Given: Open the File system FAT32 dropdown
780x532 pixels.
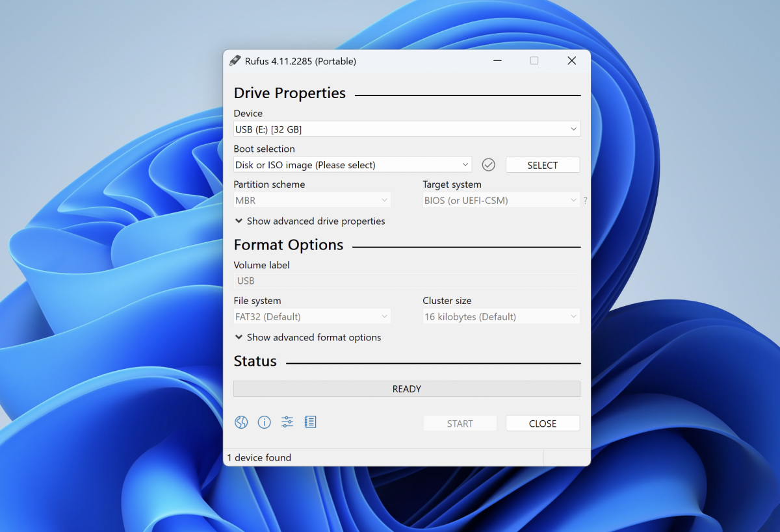Looking at the screenshot, I should click(312, 317).
